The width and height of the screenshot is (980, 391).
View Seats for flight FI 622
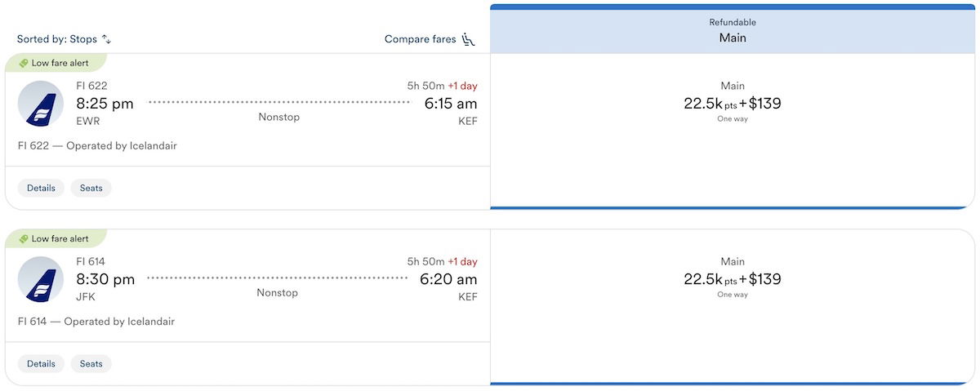[x=91, y=188]
